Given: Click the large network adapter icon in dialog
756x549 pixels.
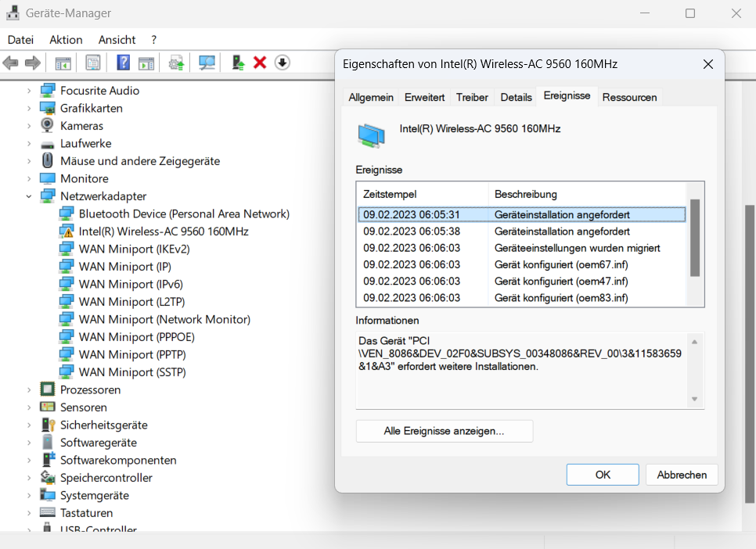Looking at the screenshot, I should 371,135.
